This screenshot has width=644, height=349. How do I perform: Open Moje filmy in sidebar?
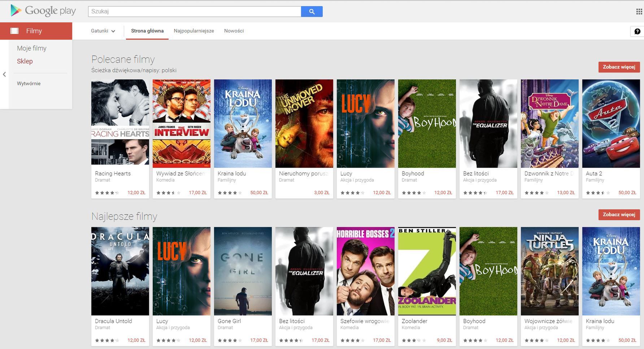point(32,48)
